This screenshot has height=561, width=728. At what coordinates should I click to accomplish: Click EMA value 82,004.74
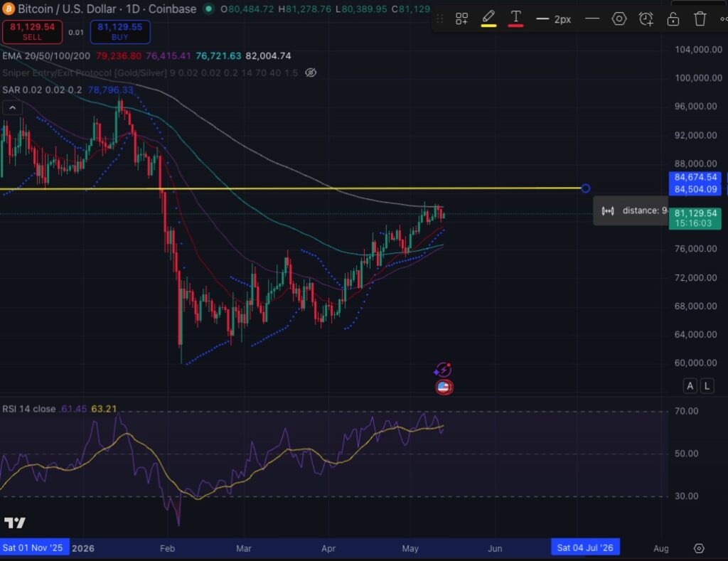pyautogui.click(x=268, y=55)
